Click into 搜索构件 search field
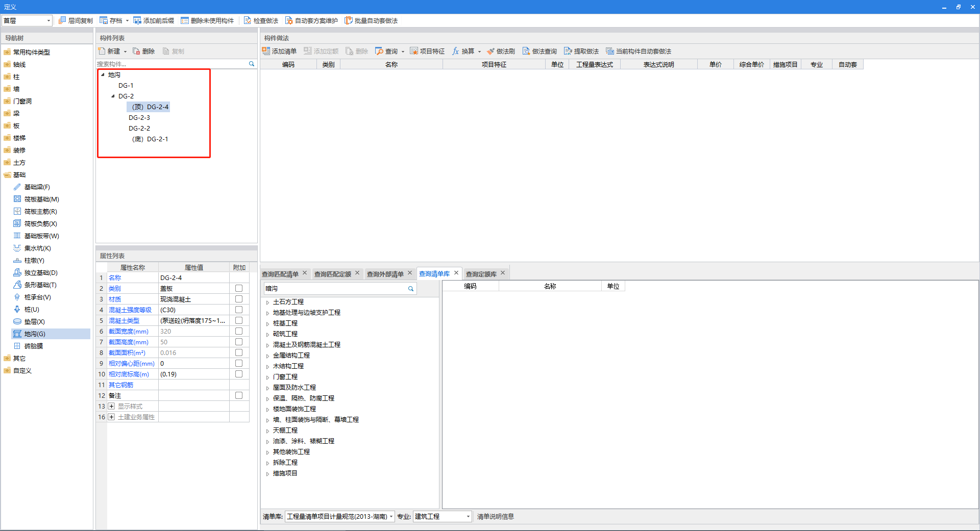 pos(171,64)
